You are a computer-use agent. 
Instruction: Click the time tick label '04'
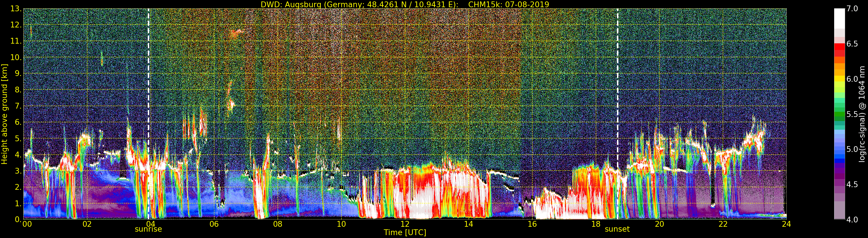click(x=150, y=224)
